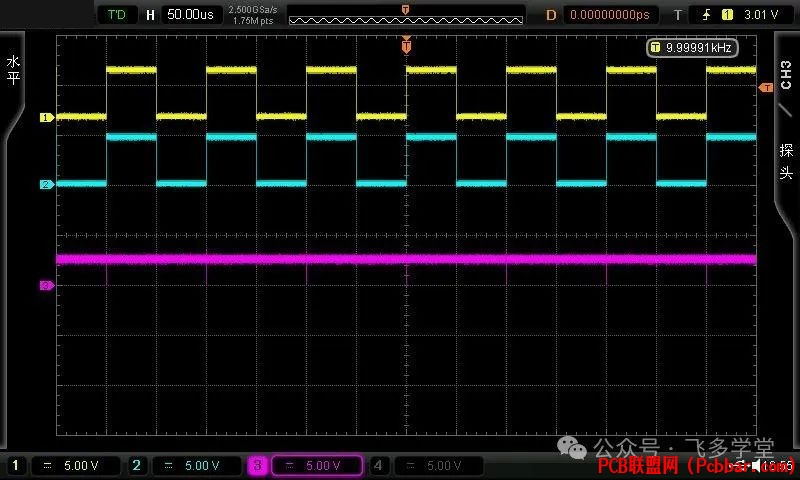Enable channel 4 via the greyed 4 button
The height and width of the screenshot is (480, 800).
pyautogui.click(x=378, y=465)
